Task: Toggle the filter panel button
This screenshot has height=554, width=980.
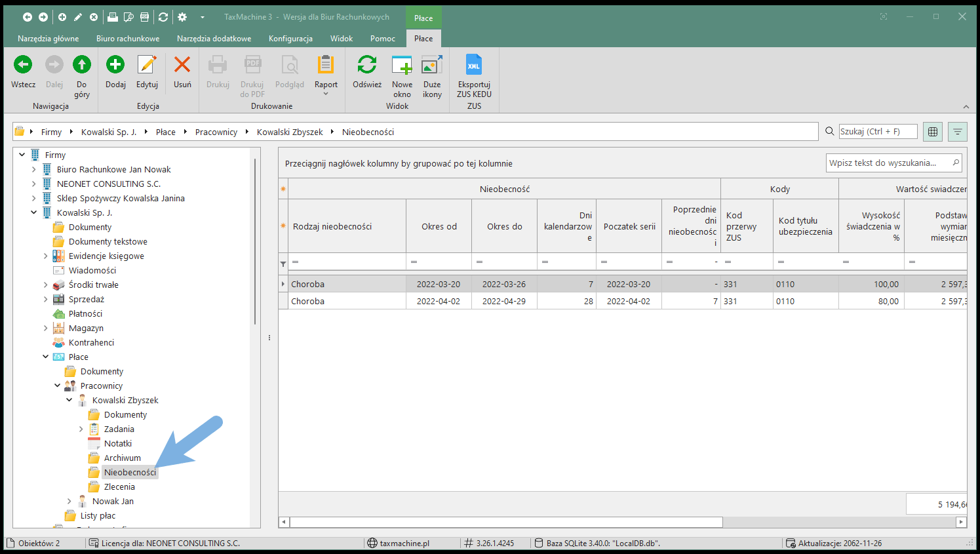Action: coord(958,132)
